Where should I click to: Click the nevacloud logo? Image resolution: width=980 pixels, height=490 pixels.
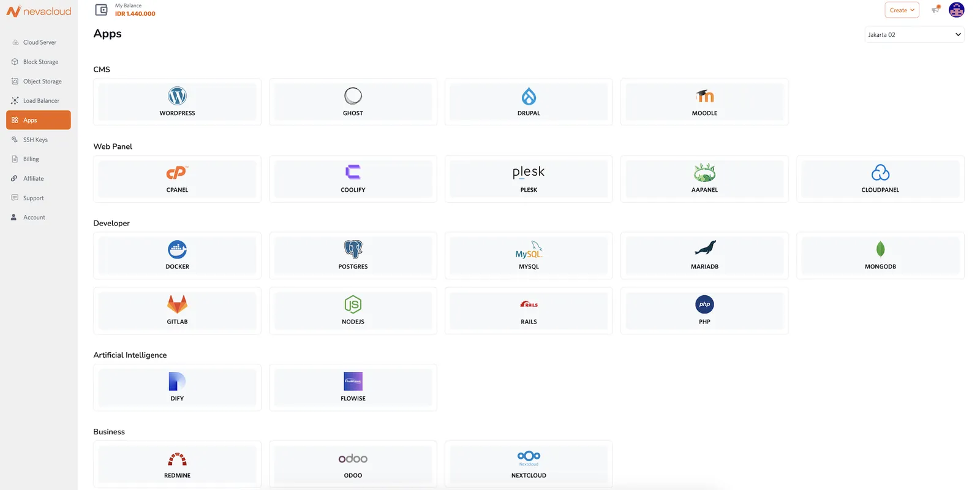click(39, 12)
